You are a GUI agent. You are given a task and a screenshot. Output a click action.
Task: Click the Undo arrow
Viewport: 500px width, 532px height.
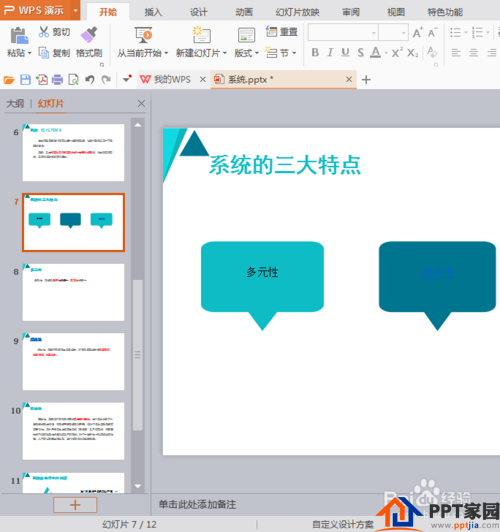click(x=90, y=80)
